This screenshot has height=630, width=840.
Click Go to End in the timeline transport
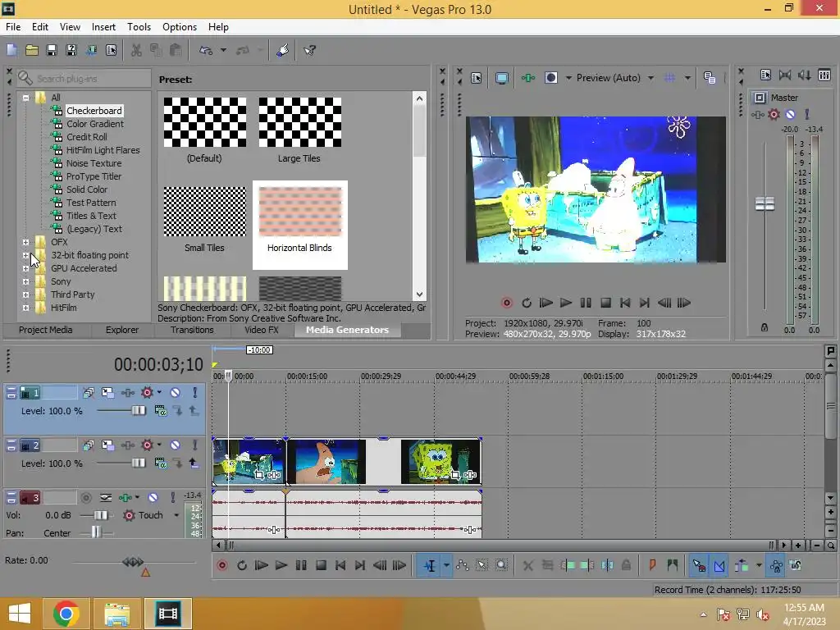359,565
